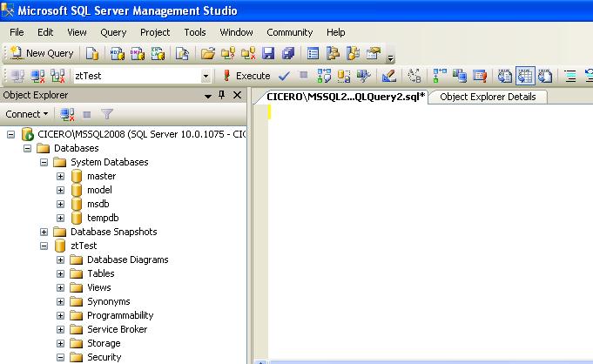Open the Edit menu
The image size is (593, 364).
click(45, 32)
